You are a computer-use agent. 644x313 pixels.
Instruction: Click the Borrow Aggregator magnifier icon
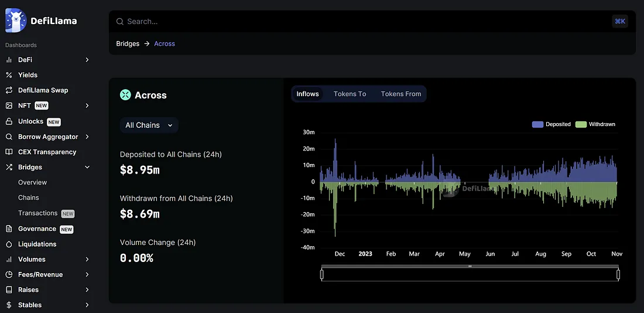(x=9, y=137)
